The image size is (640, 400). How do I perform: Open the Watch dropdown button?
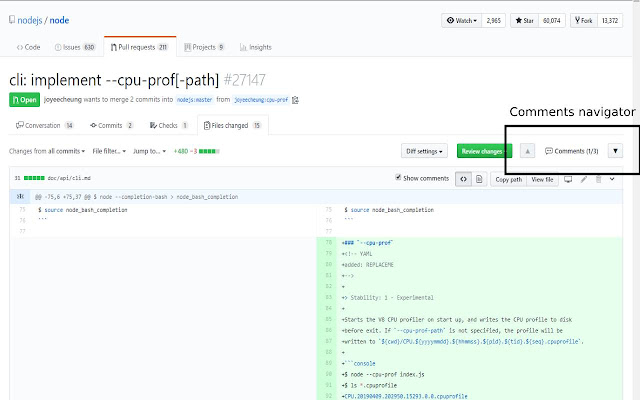(462, 20)
